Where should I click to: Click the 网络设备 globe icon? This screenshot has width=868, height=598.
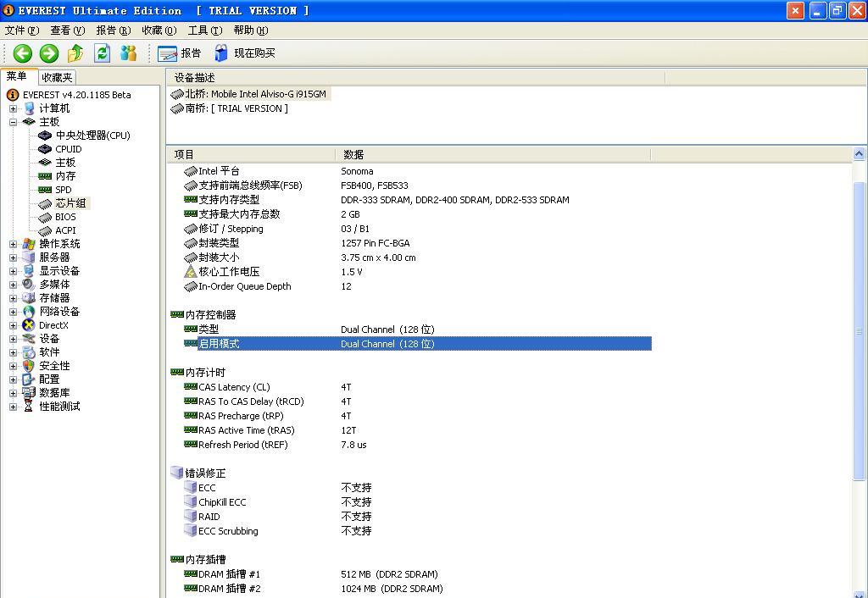tap(29, 312)
